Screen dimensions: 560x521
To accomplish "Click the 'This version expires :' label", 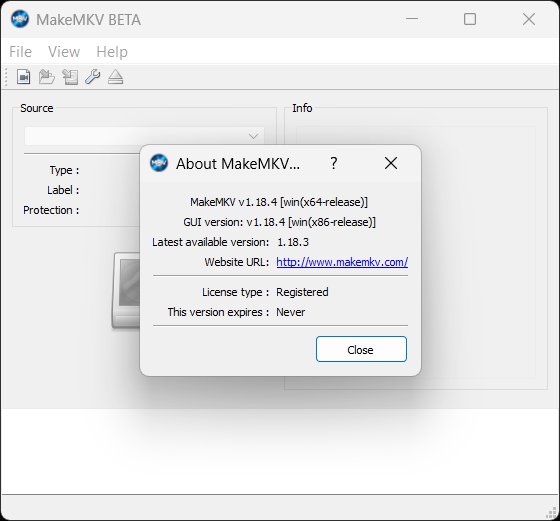I will pos(218,312).
